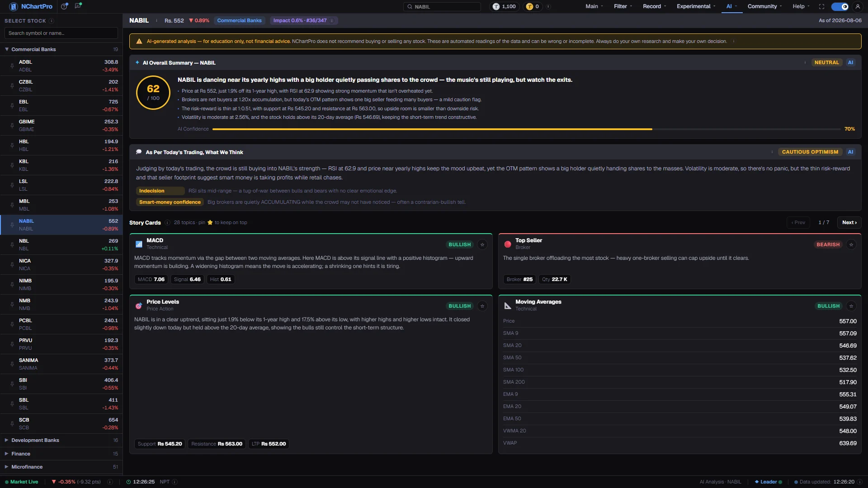The image size is (868, 488).
Task: Click the info icon next to market change
Action: (110, 482)
